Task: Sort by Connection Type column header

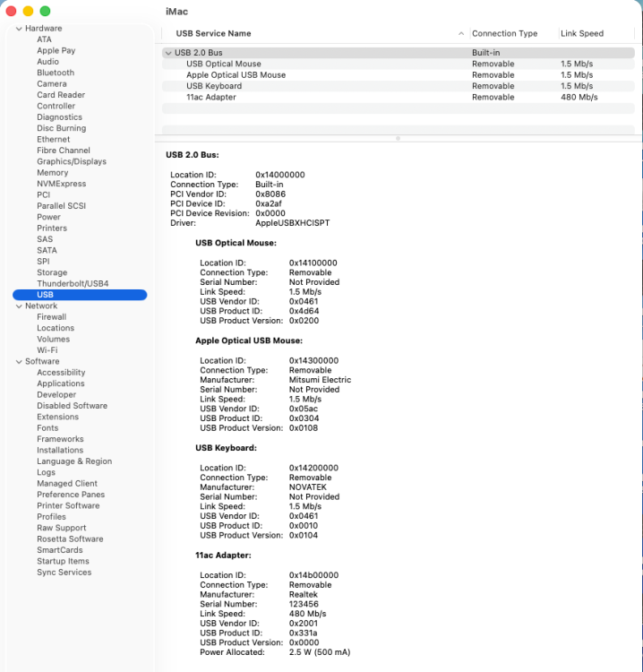Action: point(504,33)
